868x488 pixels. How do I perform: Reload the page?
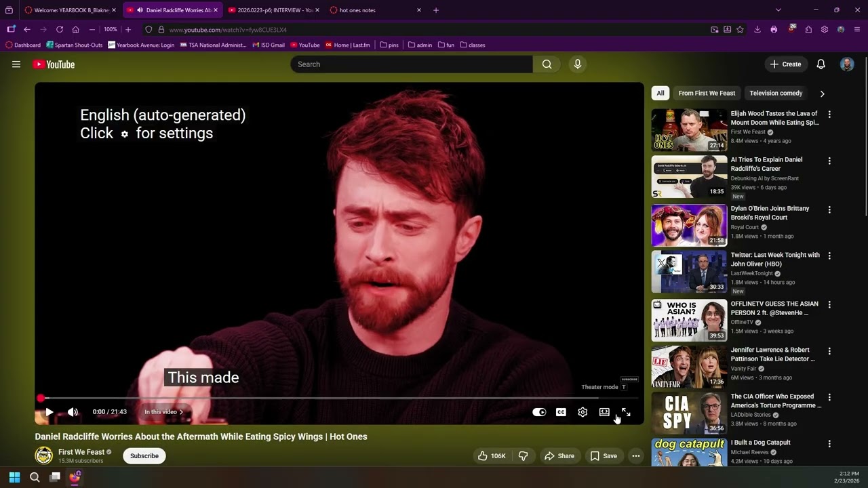(x=60, y=30)
